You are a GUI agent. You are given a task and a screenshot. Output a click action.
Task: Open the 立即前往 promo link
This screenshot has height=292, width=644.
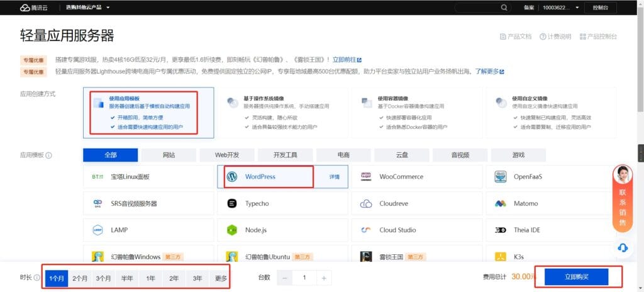[347, 60]
